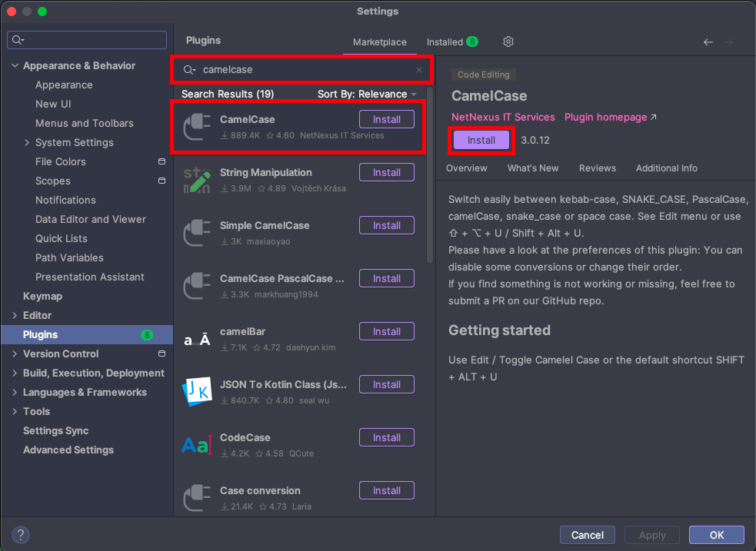The image size is (756, 551).
Task: Confirm settings with OK button
Action: [717, 535]
